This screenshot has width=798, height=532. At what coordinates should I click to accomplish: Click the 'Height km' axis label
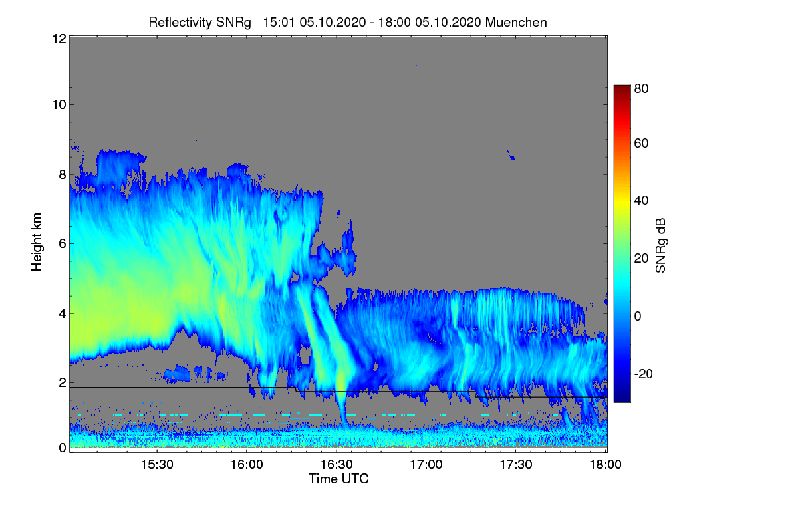(x=37, y=243)
